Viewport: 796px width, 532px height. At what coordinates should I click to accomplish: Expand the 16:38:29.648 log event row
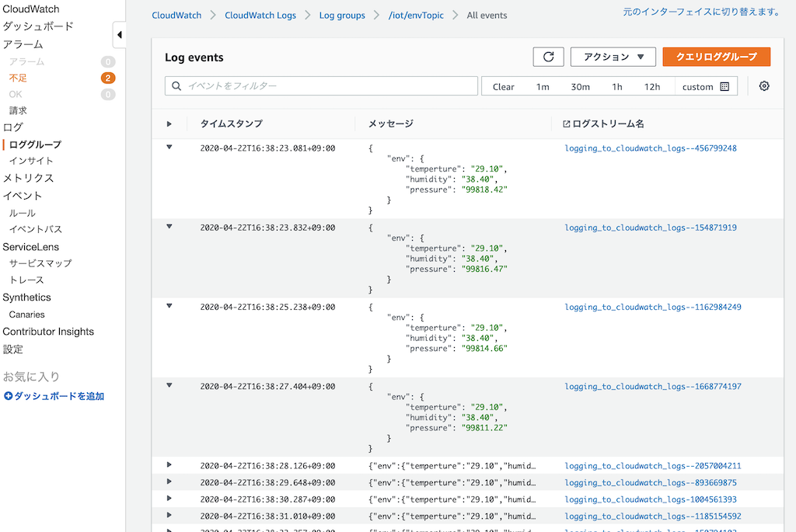coord(169,482)
